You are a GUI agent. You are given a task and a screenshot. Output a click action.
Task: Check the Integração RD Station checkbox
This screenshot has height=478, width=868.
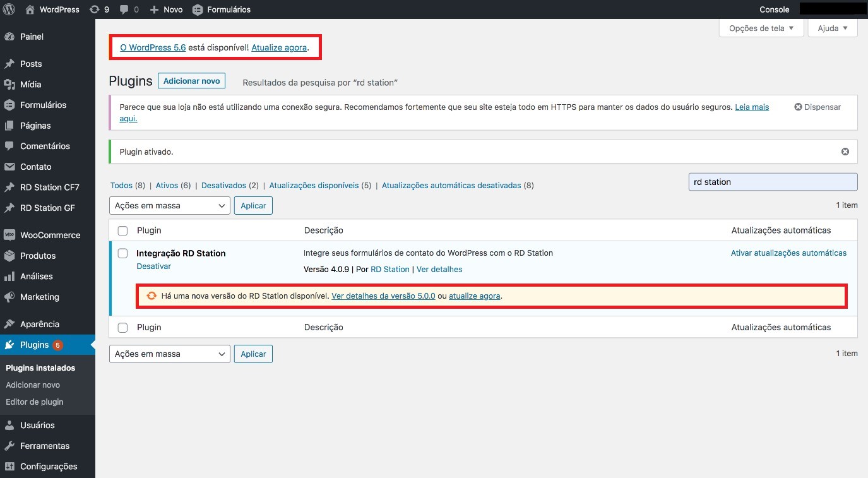click(122, 253)
